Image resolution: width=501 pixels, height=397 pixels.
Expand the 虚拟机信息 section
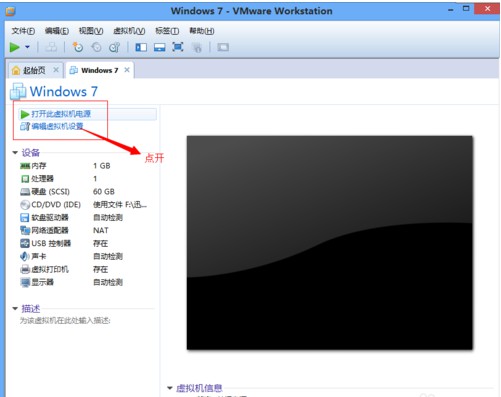(x=170, y=388)
